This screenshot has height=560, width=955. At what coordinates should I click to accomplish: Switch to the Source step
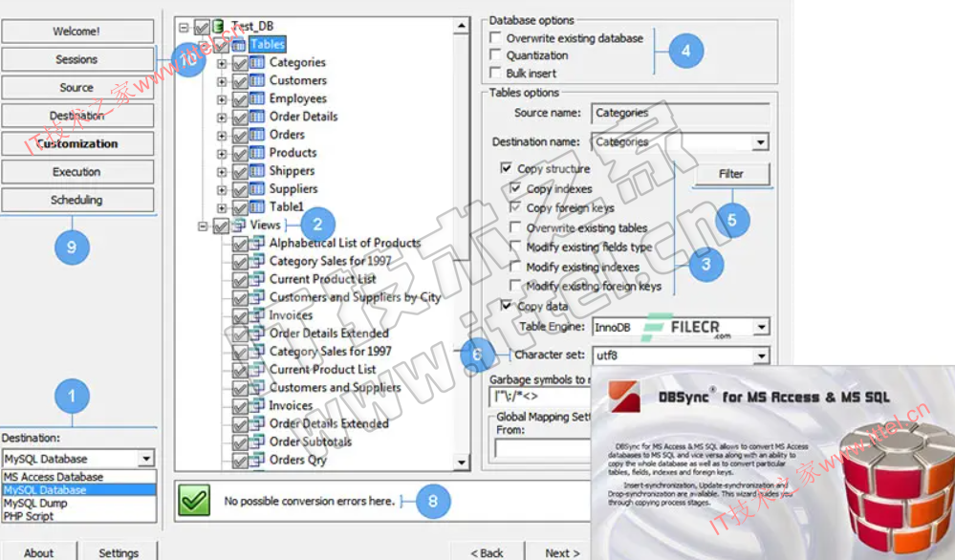[76, 88]
